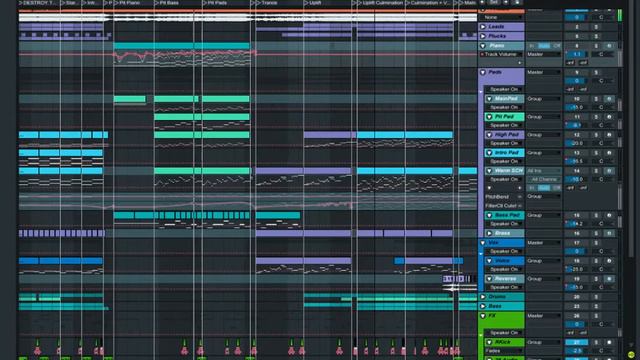The width and height of the screenshot is (640, 360).
Task: Expand the Drums group track
Action: [483, 297]
